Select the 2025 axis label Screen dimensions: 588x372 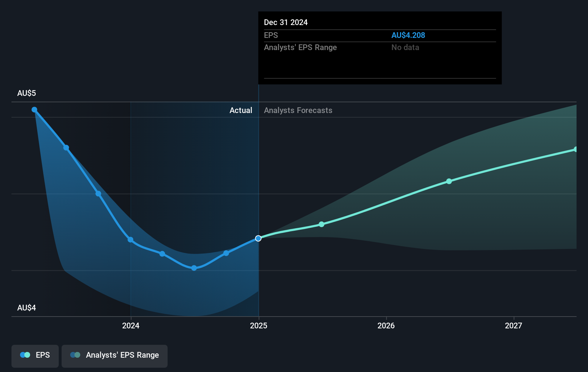pos(259,325)
